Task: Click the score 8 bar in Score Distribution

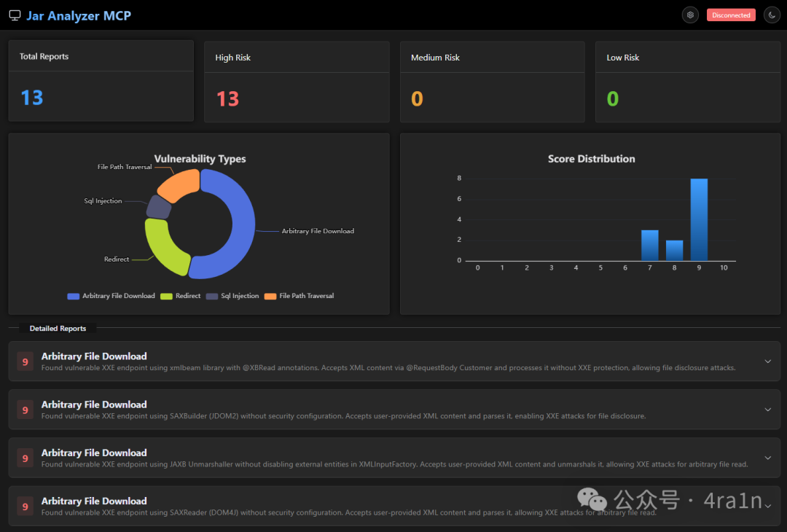Action: pos(674,250)
